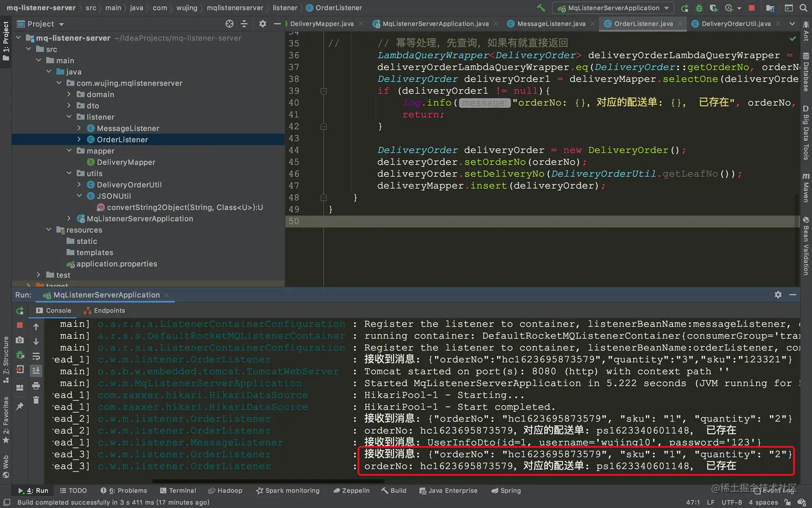
Task: Select DeliveryMapper in project tree
Action: (x=126, y=162)
